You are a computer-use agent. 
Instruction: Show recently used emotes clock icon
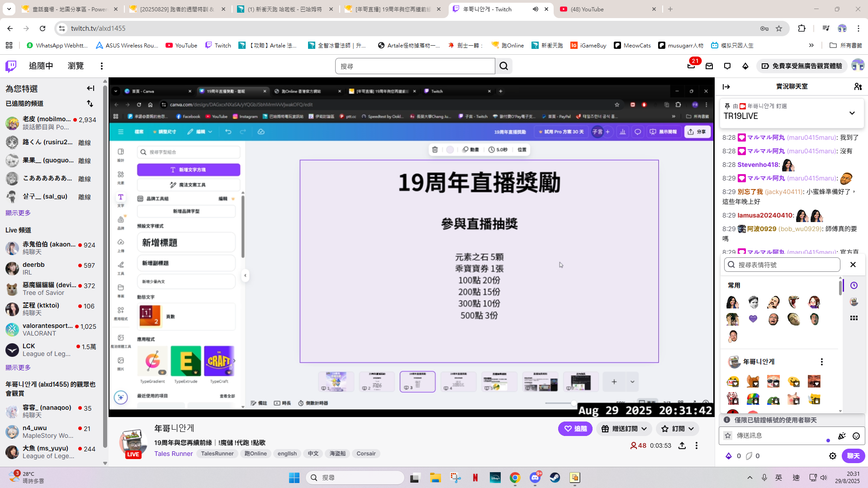pyautogui.click(x=854, y=285)
